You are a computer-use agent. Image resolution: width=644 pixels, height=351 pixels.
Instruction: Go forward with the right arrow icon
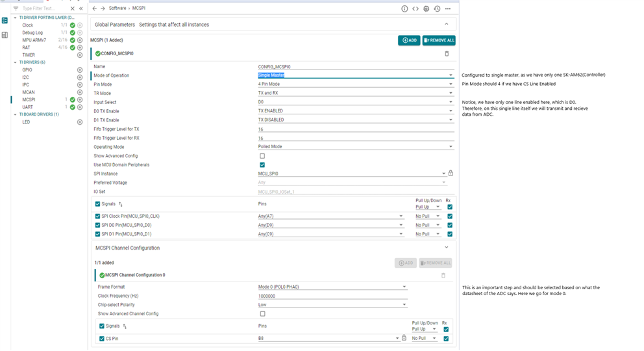(103, 8)
